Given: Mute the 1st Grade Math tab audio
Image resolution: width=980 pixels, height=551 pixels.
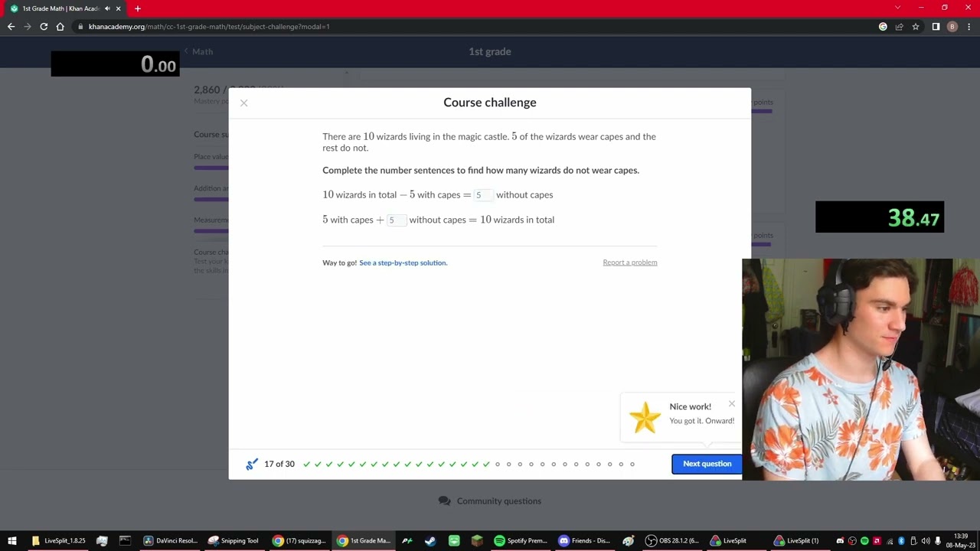Looking at the screenshot, I should (x=107, y=8).
